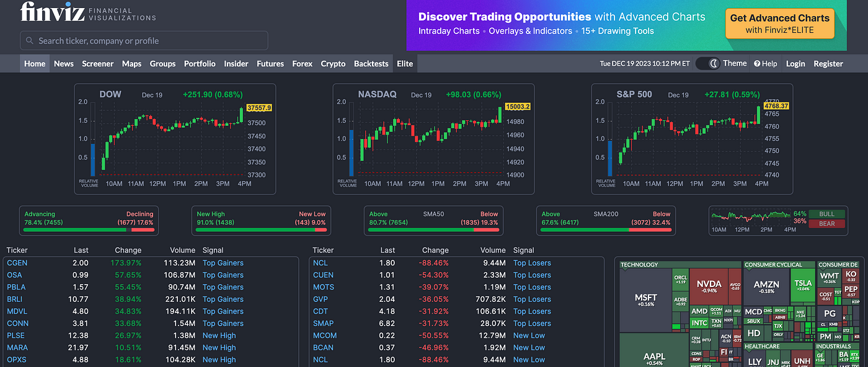Click the Advancing/Declining breadth bar
Viewport: 868px width, 367px height.
pos(89,221)
